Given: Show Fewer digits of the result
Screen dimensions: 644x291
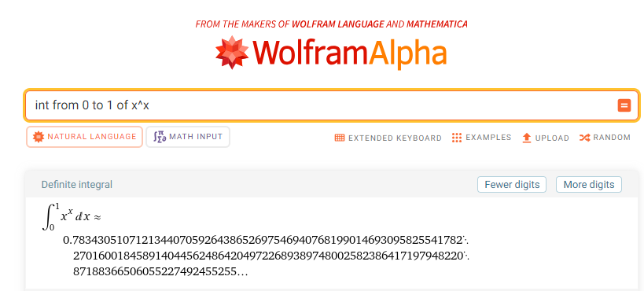Looking at the screenshot, I should point(512,185).
